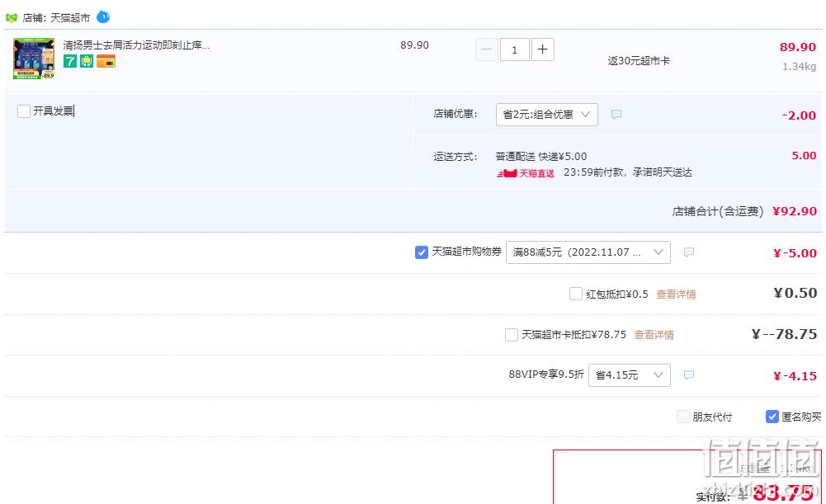Tick the 朋友代付 checkbox
The width and height of the screenshot is (826, 504).
pyautogui.click(x=683, y=417)
